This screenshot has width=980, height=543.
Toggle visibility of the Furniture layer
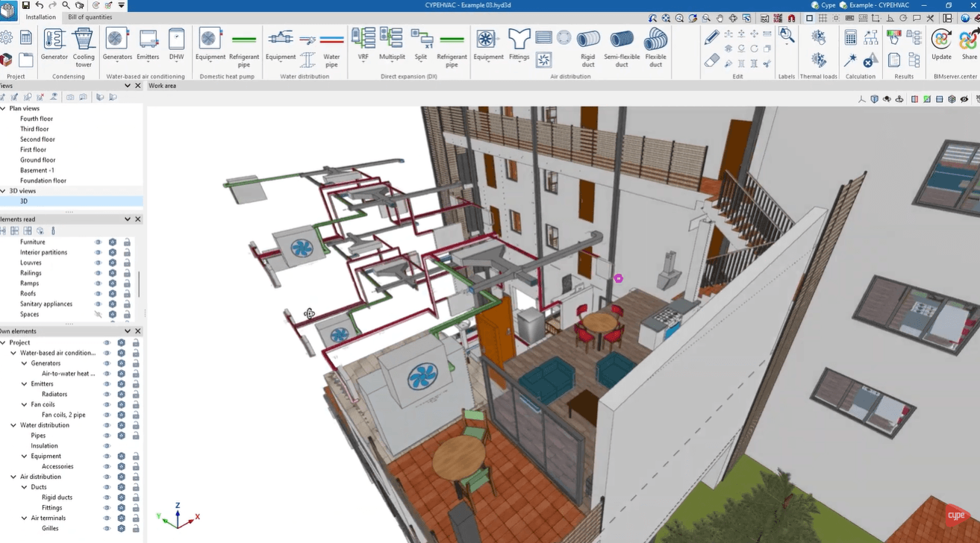[98, 242]
